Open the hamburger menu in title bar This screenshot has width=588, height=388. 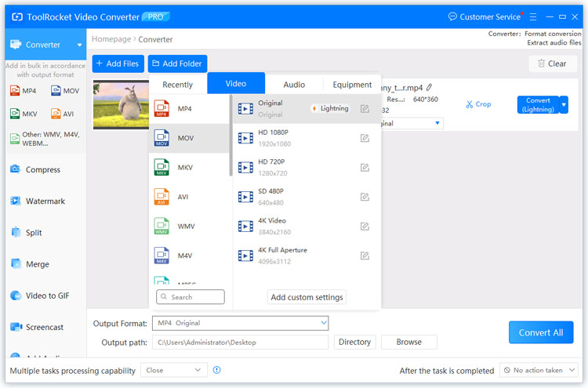(533, 17)
